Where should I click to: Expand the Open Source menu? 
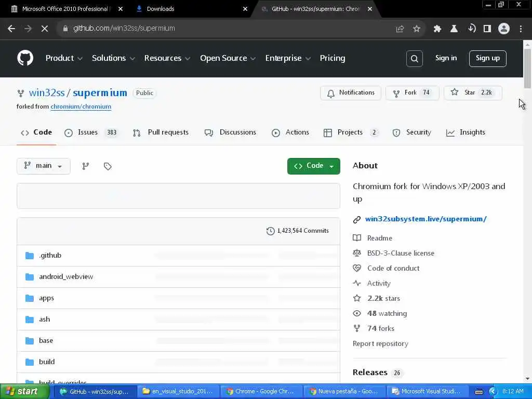(228, 58)
